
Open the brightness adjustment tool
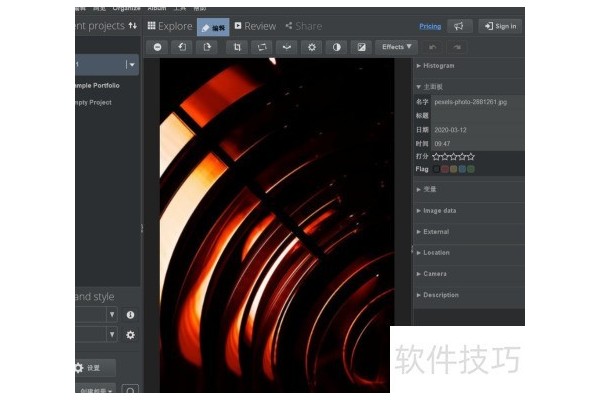[312, 47]
